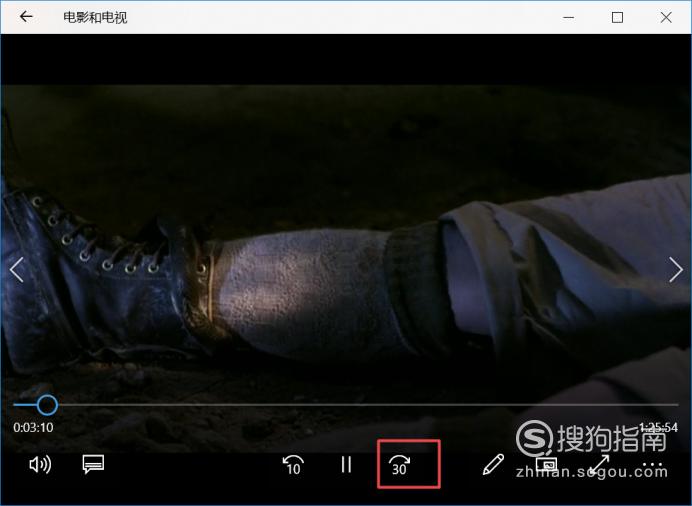Skip back 10 seconds
692x506 pixels.
(293, 465)
